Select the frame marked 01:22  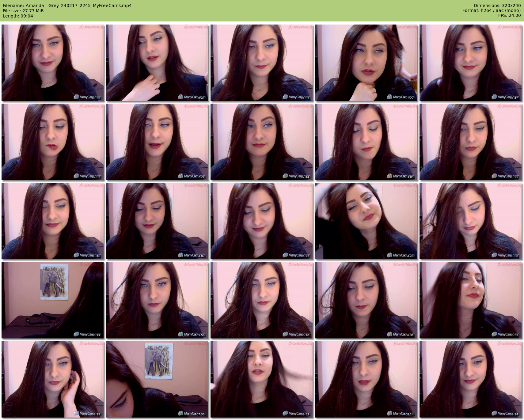[x=366, y=63]
